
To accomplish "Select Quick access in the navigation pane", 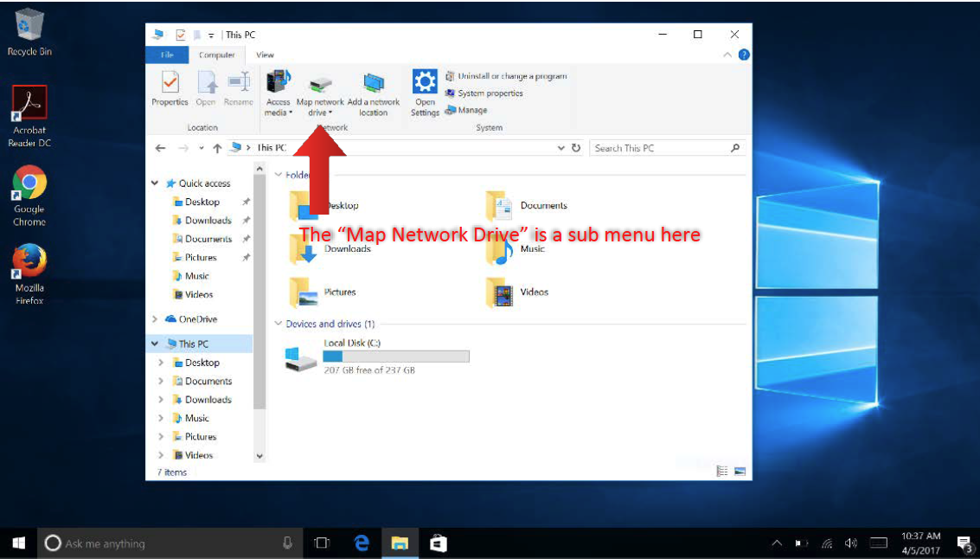I will 204,183.
